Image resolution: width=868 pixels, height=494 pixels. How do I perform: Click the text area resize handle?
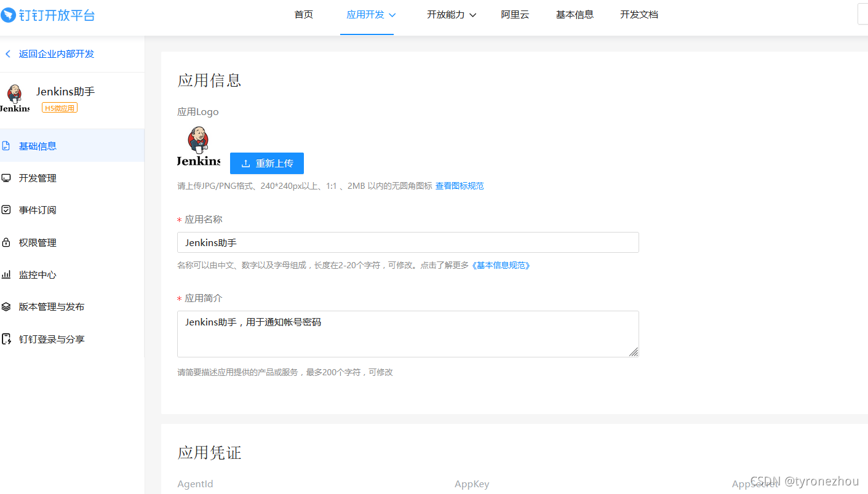click(x=634, y=352)
